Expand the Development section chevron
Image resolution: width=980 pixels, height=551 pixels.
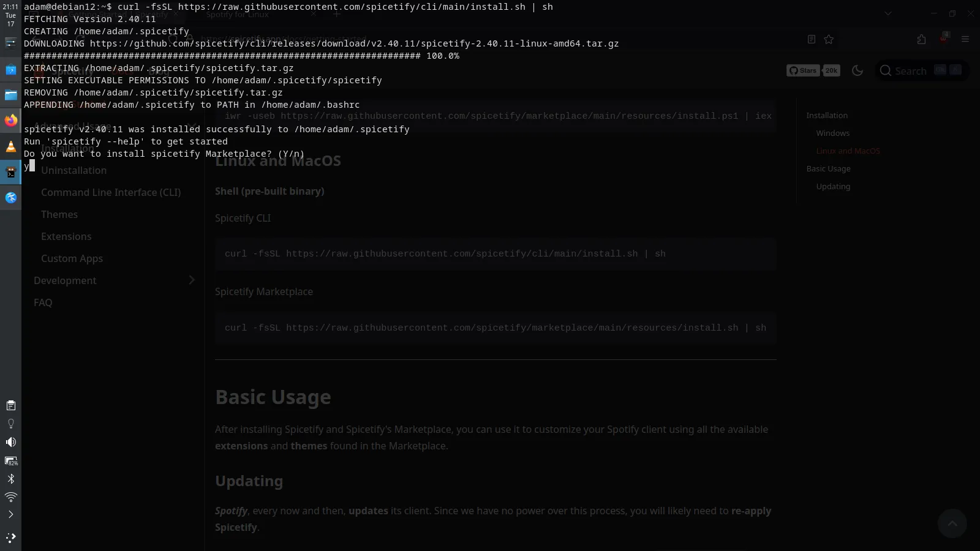tap(192, 280)
